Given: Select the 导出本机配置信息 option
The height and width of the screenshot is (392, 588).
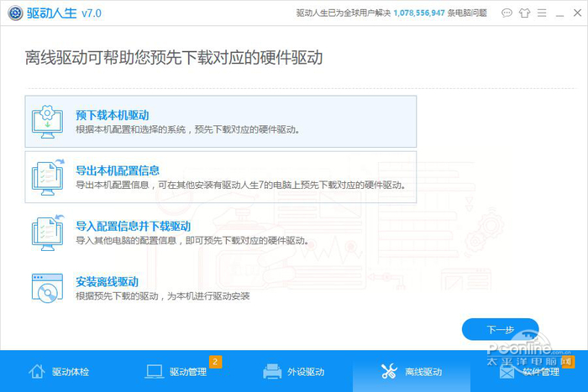Looking at the screenshot, I should pos(220,177).
